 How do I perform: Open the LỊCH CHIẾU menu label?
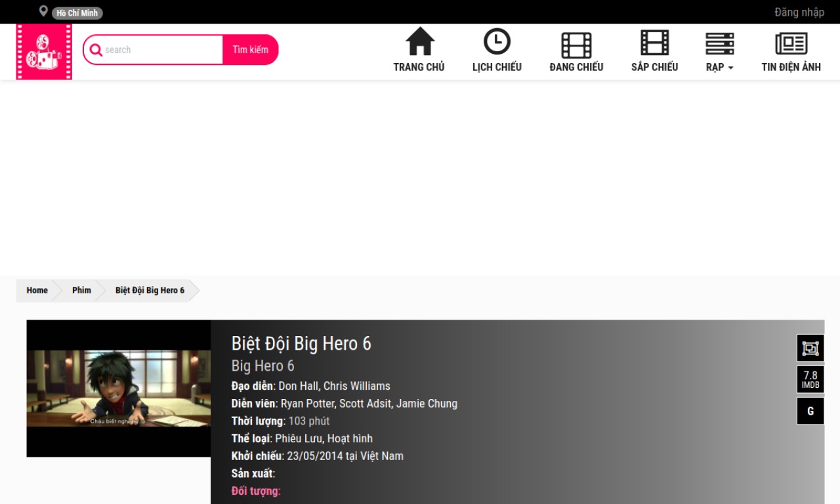click(497, 67)
